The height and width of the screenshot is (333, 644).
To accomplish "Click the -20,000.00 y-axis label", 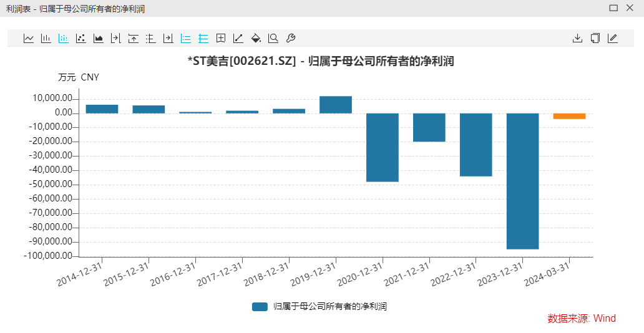I will [51, 142].
